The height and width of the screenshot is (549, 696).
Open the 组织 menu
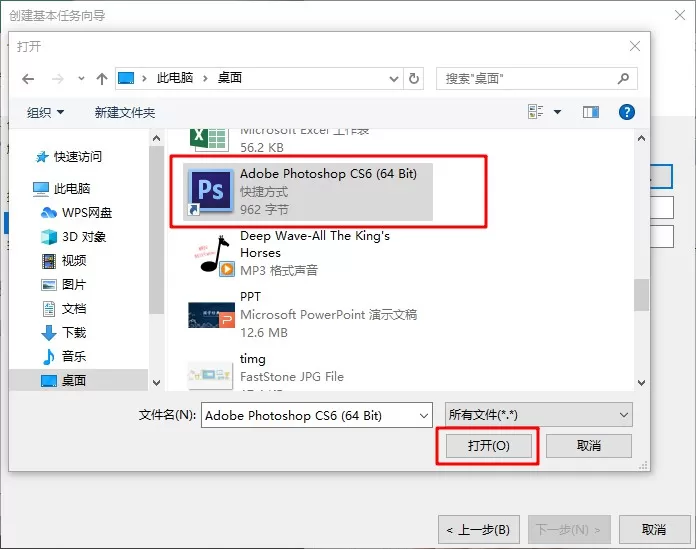[45, 112]
